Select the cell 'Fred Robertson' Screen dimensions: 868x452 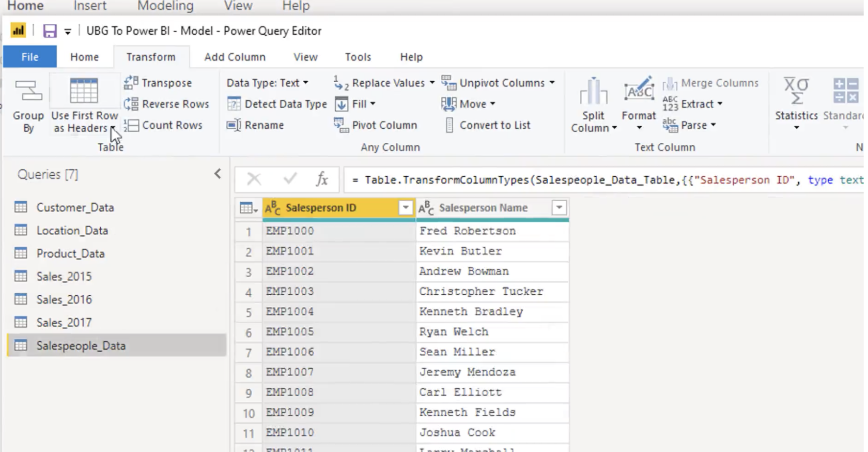click(492, 231)
